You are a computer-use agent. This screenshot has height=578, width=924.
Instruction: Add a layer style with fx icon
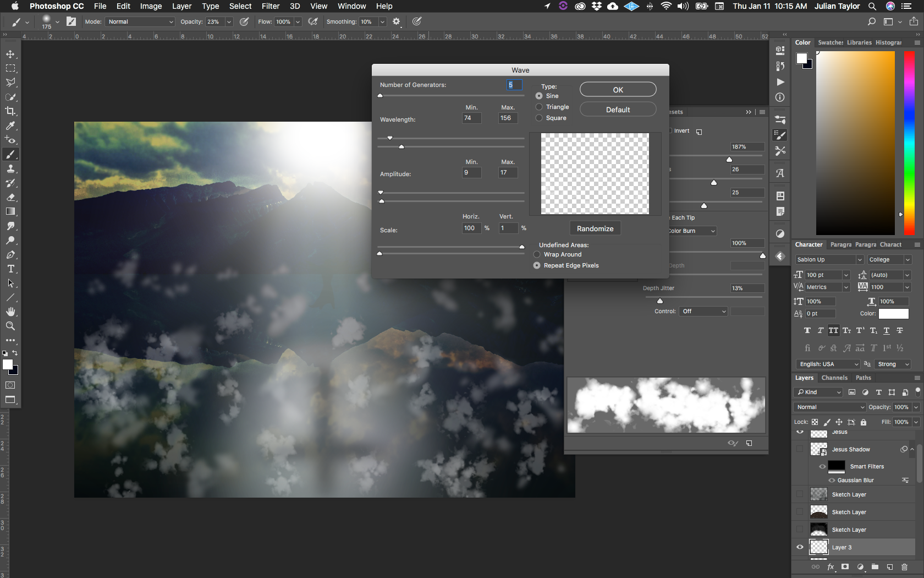831,566
